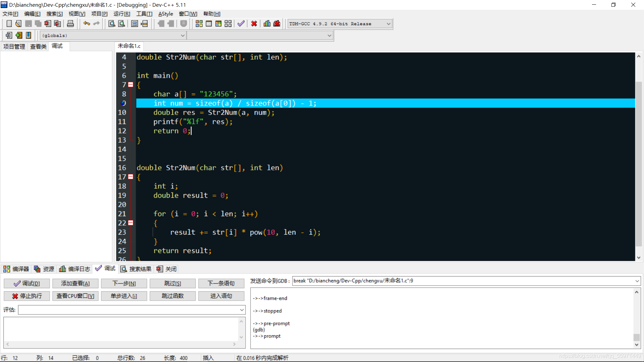Collapse the main function fold at line 7
This screenshot has width=644, height=362.
click(131, 85)
